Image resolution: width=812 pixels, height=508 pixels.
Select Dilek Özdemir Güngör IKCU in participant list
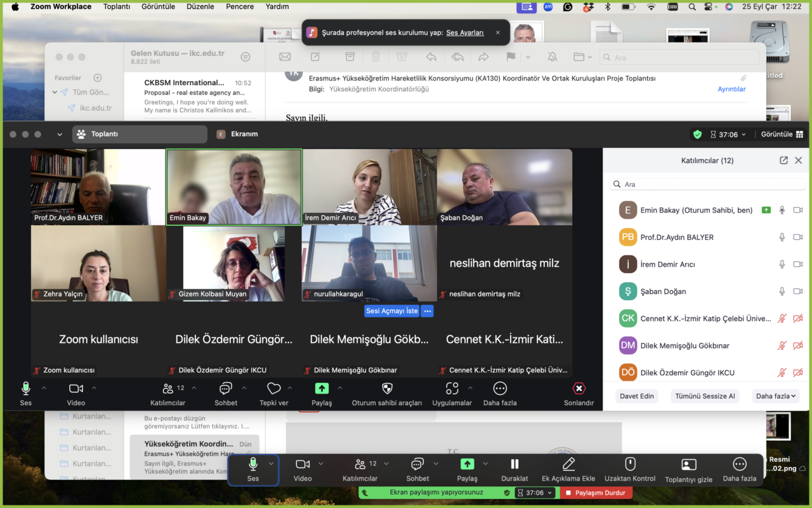pyautogui.click(x=706, y=372)
